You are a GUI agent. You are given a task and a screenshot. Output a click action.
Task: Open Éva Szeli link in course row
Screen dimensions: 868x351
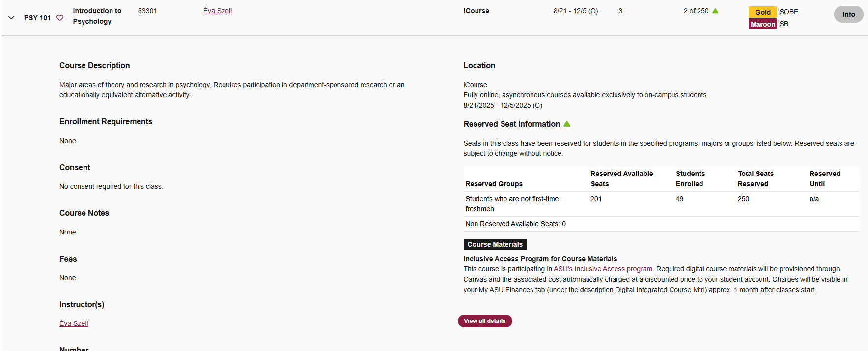click(218, 11)
